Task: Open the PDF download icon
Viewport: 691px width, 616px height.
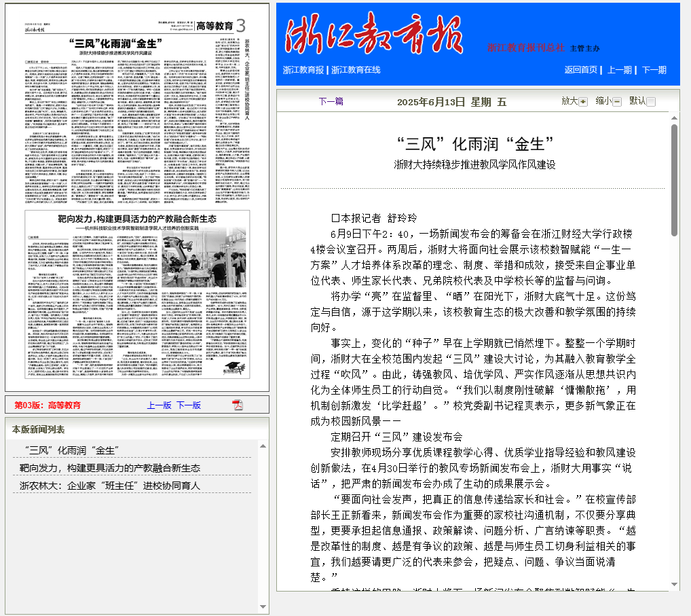Action: 238,405
